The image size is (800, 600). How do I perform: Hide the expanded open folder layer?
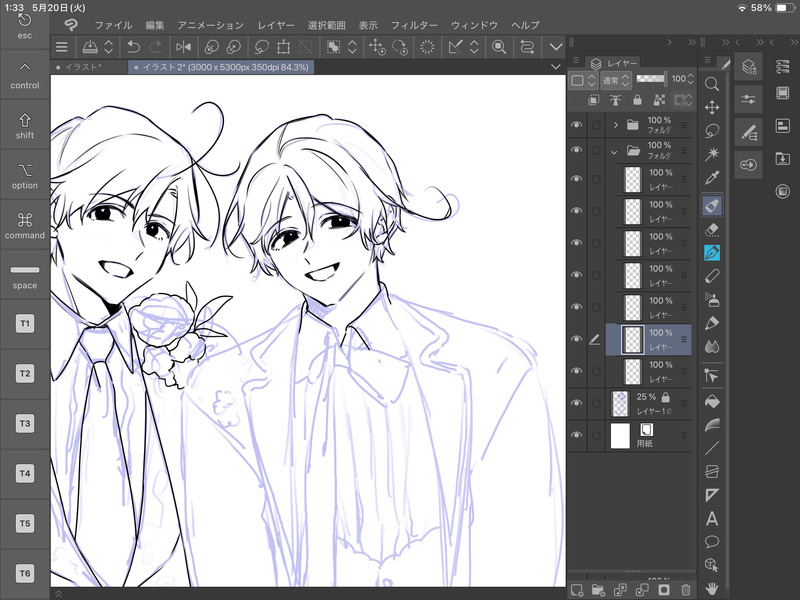coord(577,150)
